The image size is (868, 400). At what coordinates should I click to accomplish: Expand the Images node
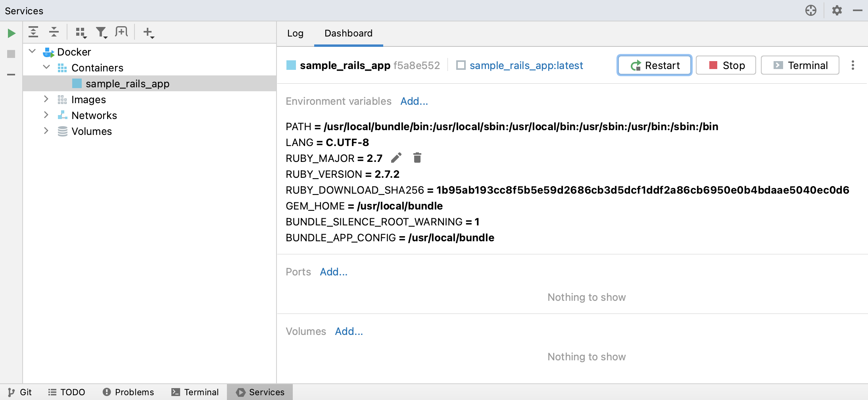pyautogui.click(x=46, y=99)
